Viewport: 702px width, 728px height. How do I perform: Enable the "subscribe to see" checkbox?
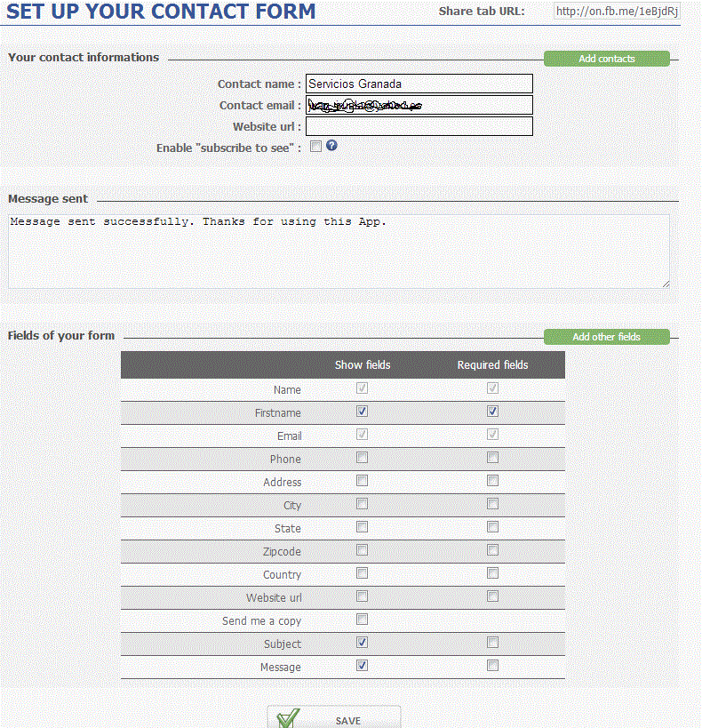point(316,147)
